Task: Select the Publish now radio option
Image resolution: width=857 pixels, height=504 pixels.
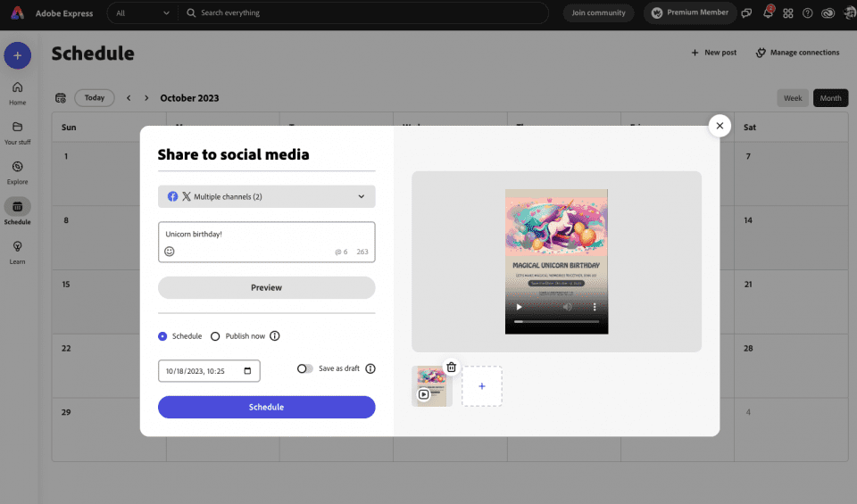Action: (x=215, y=336)
